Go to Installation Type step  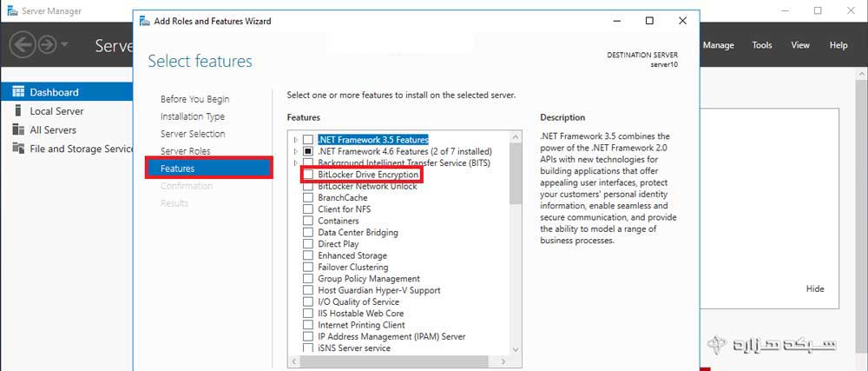[193, 116]
